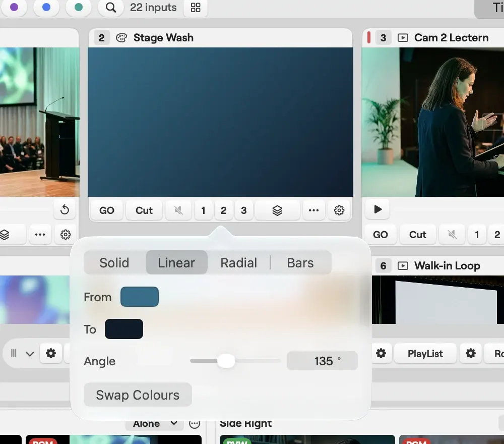Toggle the mute speaker on Cam 2 Lectern
504x444 pixels.
click(452, 235)
